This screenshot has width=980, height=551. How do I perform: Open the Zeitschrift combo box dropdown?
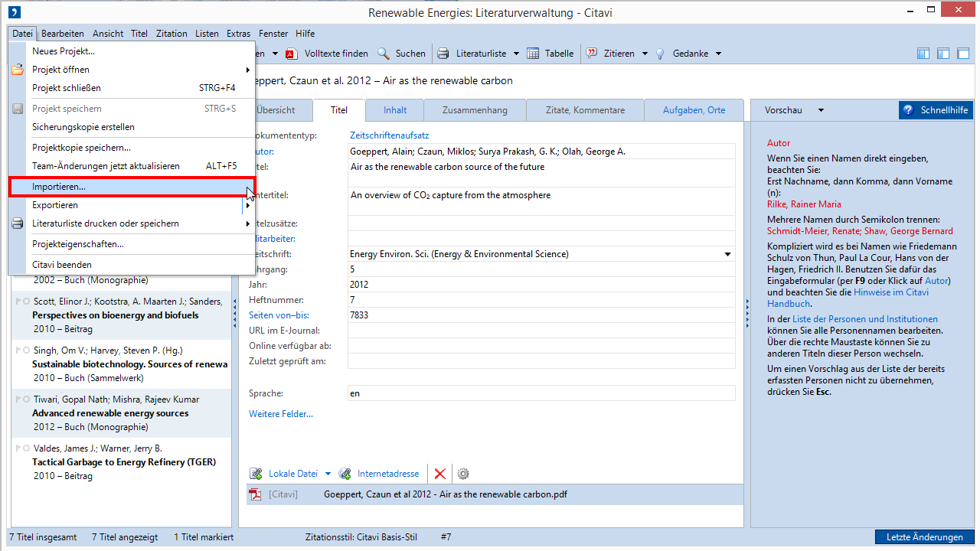point(727,254)
